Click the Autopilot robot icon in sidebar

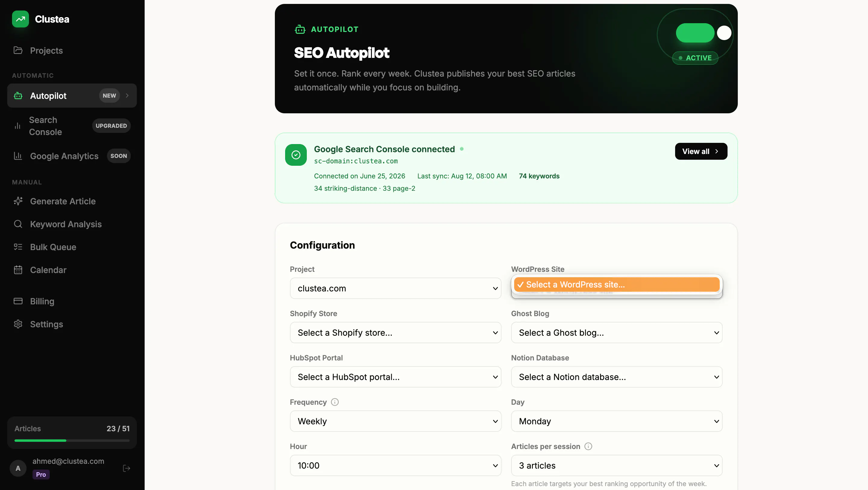pos(18,96)
